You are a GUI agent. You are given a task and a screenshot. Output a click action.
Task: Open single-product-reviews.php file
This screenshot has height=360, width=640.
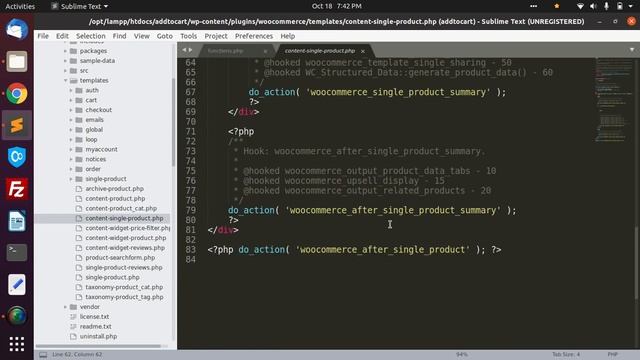[x=124, y=267]
